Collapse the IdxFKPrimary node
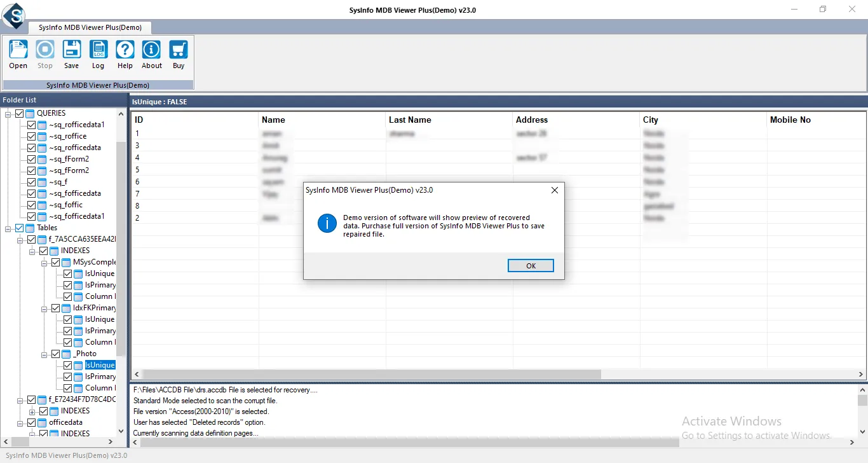This screenshot has height=463, width=868. 44,308
